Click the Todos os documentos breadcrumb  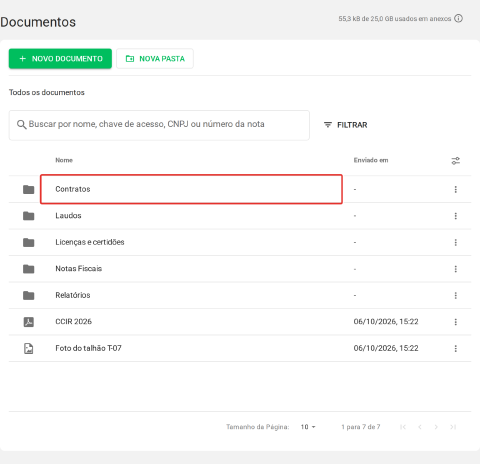[x=47, y=92]
